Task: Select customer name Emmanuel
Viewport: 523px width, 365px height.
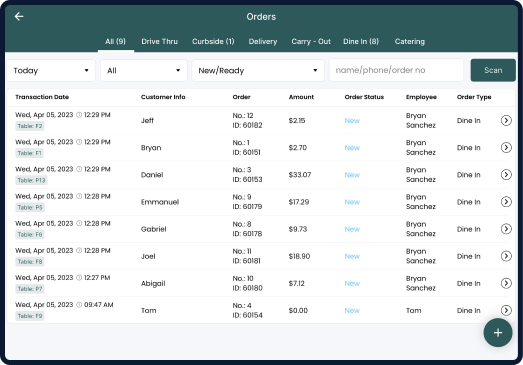Action: [x=160, y=202]
